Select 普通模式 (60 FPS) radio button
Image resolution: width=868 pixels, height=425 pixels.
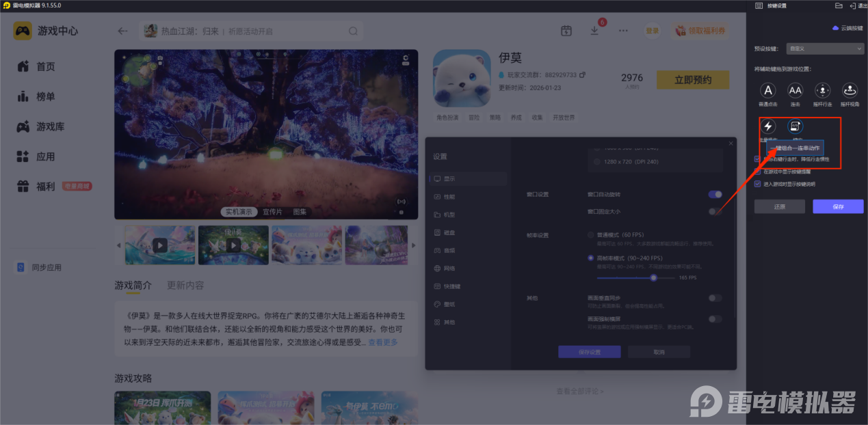(591, 235)
